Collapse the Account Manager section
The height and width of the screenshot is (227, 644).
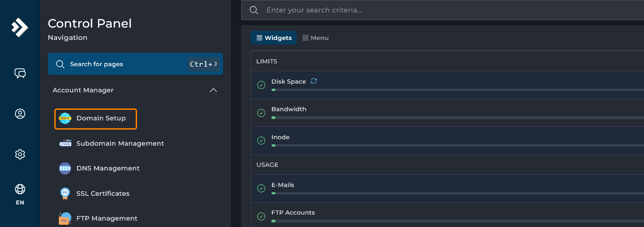pyautogui.click(x=213, y=90)
